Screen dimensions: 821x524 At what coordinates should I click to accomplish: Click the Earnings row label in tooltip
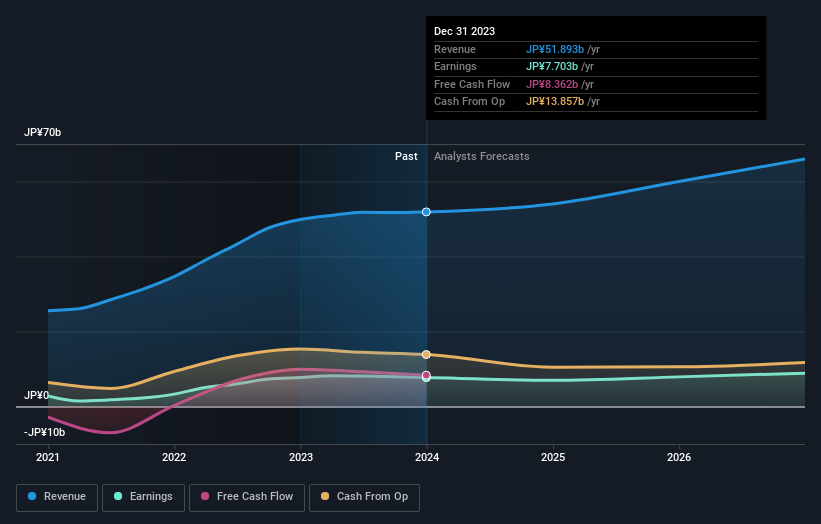pos(455,66)
